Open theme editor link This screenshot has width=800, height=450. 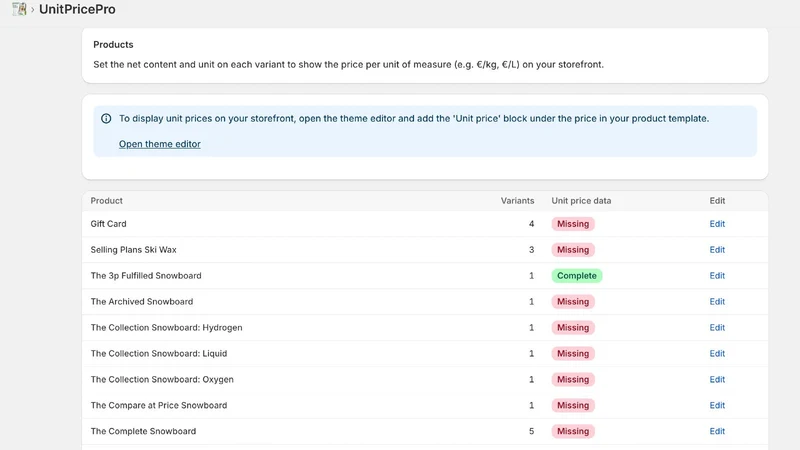[160, 144]
